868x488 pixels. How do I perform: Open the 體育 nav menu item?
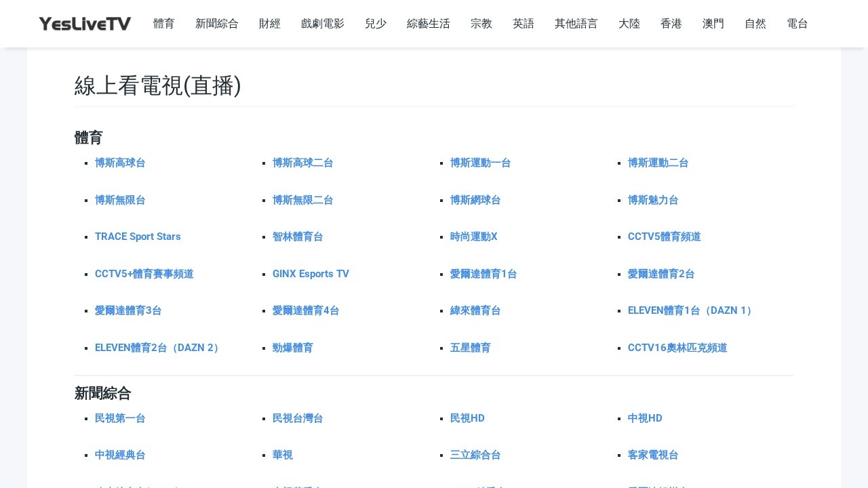point(164,24)
